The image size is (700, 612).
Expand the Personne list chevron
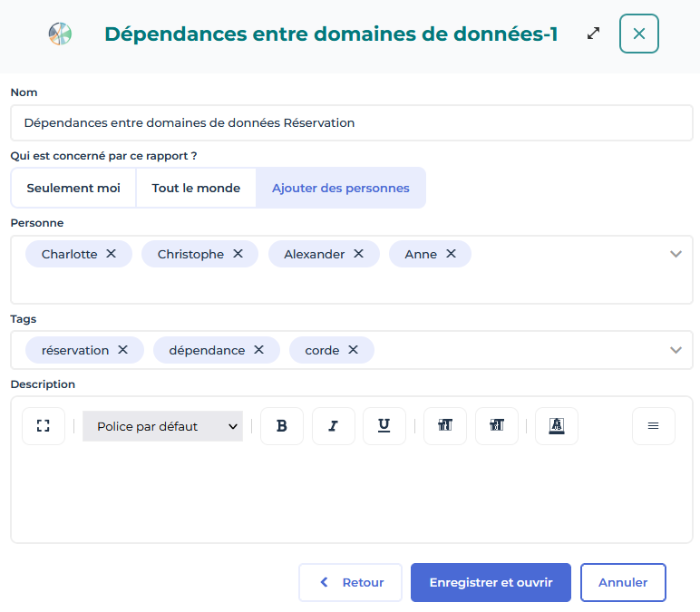click(676, 254)
